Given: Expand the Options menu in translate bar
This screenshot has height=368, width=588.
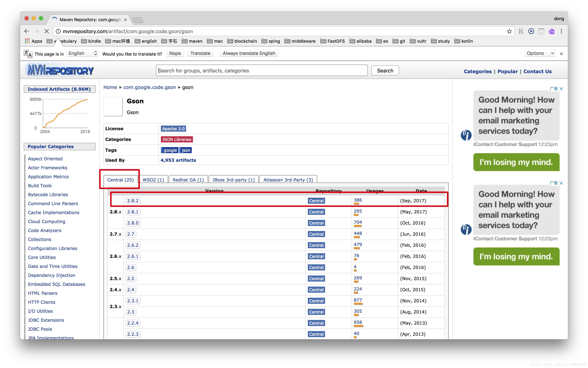Looking at the screenshot, I should tap(539, 53).
